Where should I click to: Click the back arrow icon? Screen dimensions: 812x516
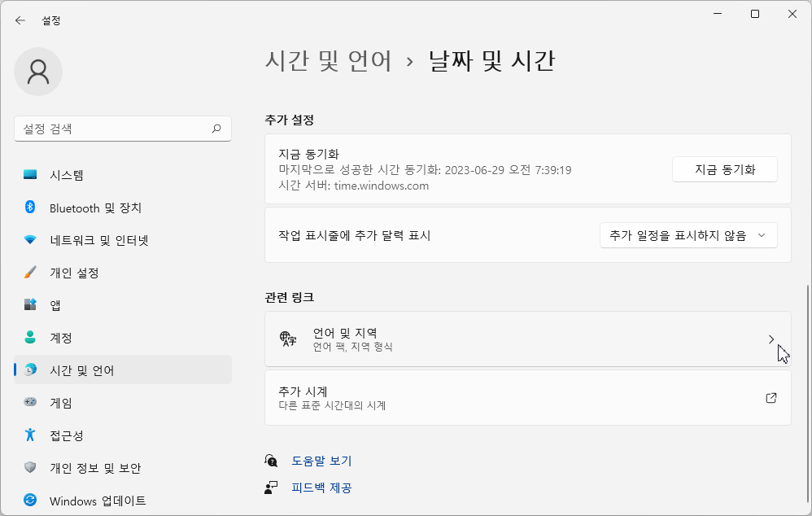click(x=20, y=20)
